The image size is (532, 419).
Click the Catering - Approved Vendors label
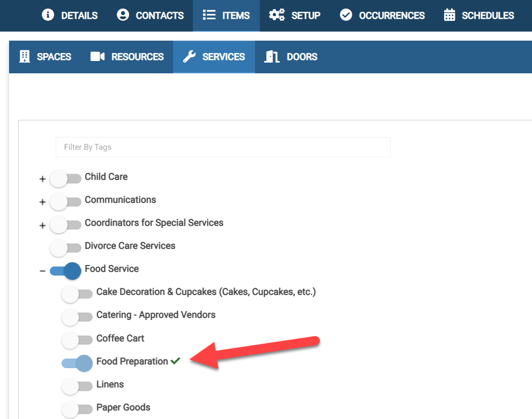tap(156, 315)
